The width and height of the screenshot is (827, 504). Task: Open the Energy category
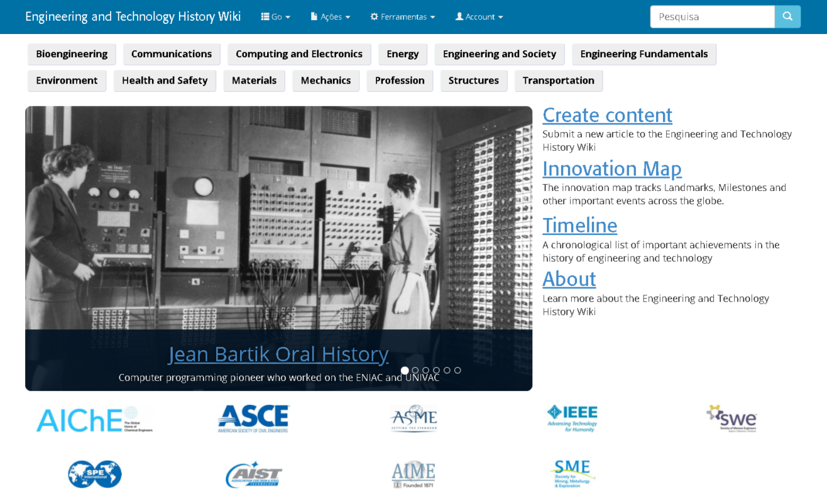(x=403, y=54)
